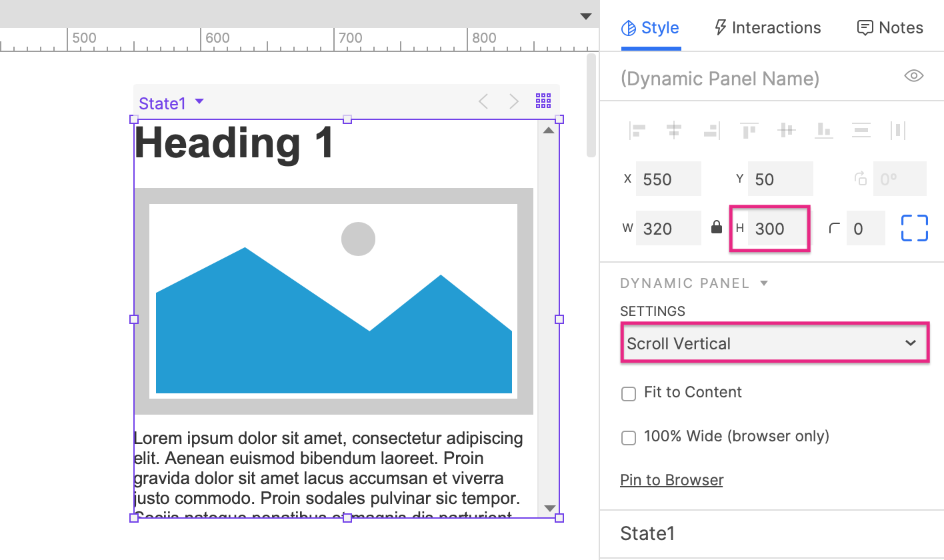Click the corner radius value field
The height and width of the screenshot is (560, 944).
pyautogui.click(x=865, y=228)
